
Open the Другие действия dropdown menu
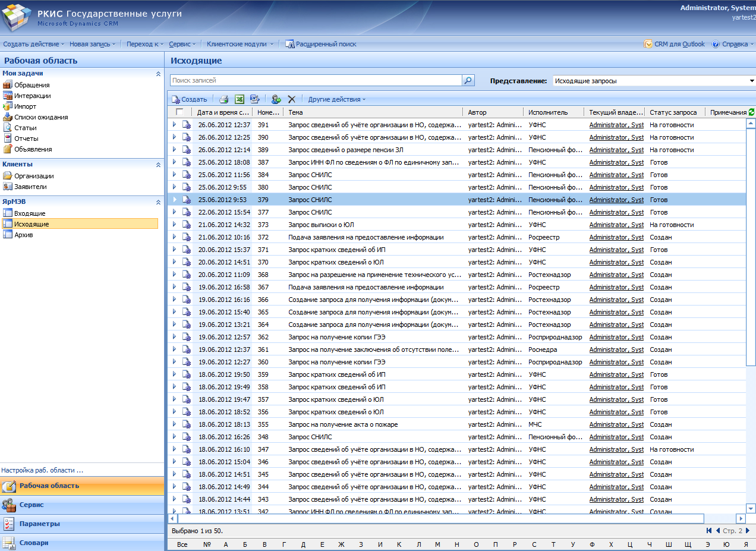[336, 99]
